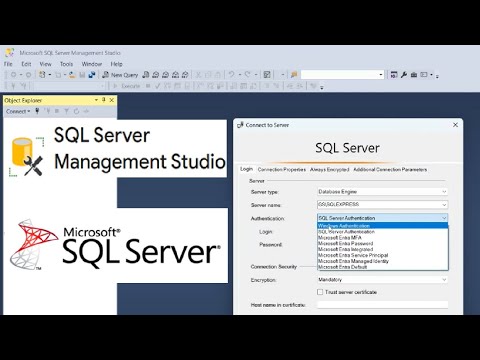Click the Execute button in the query toolbar

point(126,86)
